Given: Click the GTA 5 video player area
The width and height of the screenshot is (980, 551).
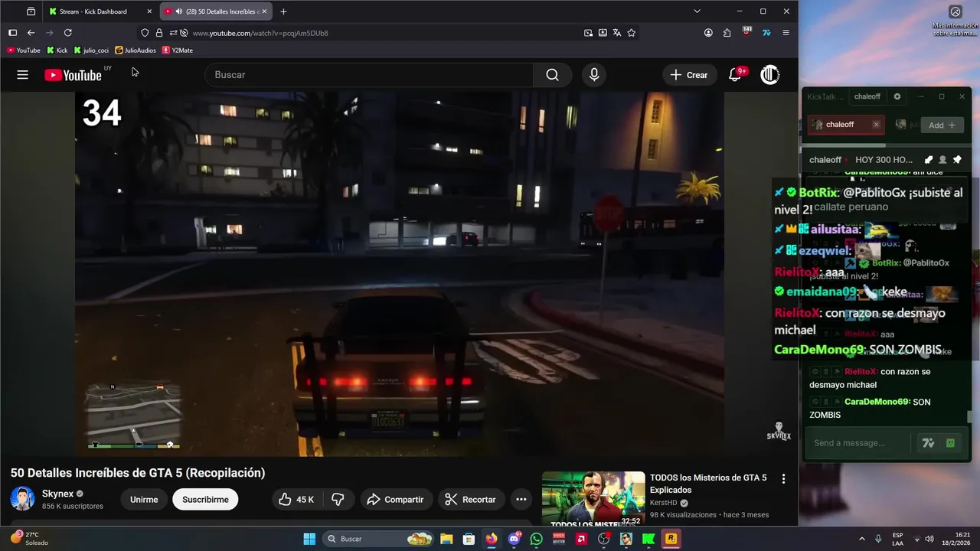Looking at the screenshot, I should coord(399,274).
